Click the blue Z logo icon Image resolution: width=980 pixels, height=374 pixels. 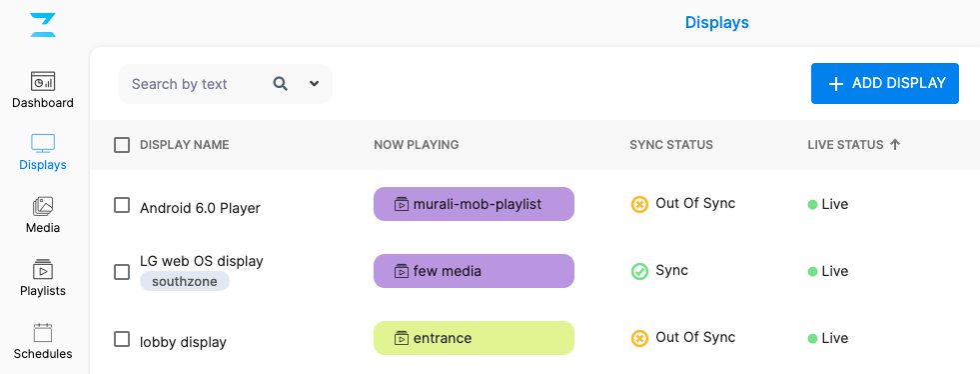pos(43,25)
